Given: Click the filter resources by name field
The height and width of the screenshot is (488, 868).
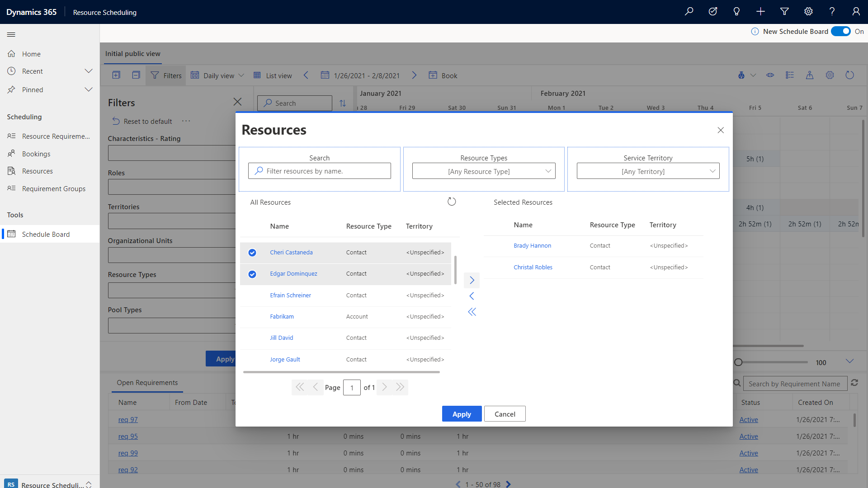Looking at the screenshot, I should pos(320,171).
